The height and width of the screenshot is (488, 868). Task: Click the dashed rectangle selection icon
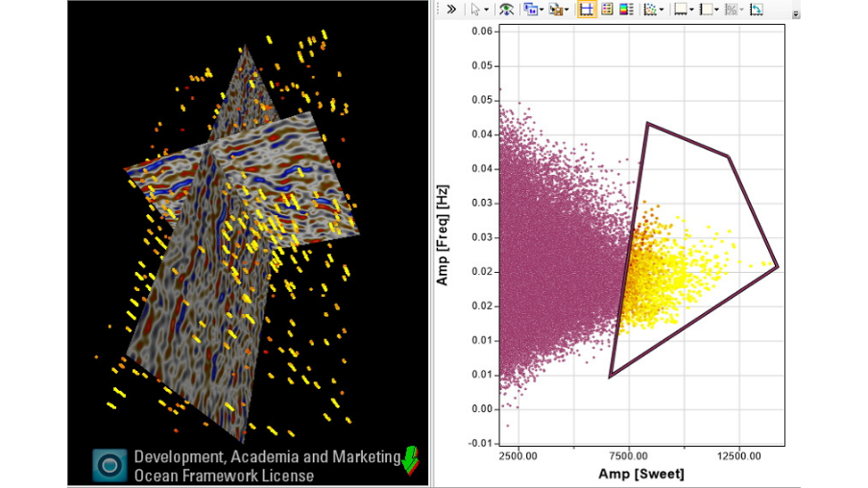pyautogui.click(x=706, y=10)
